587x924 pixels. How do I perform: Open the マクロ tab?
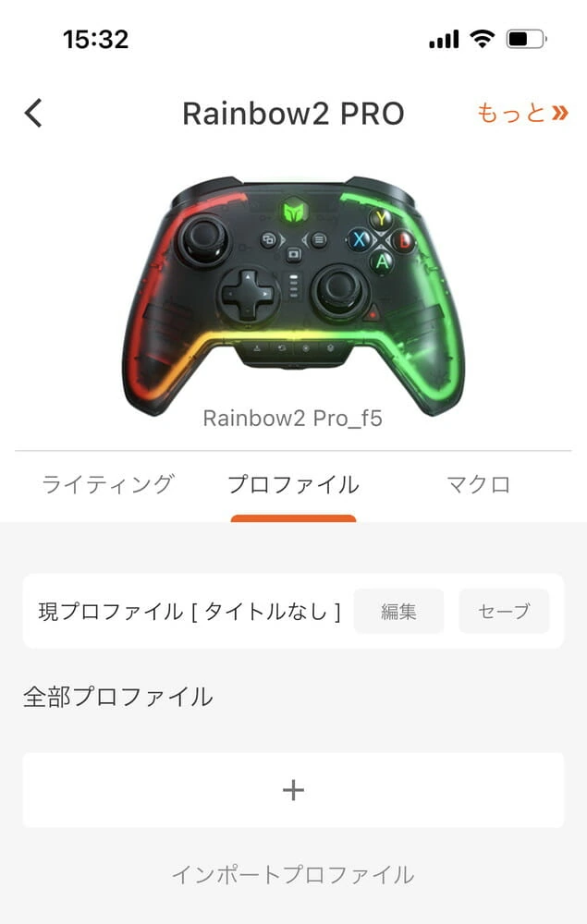pos(478,484)
